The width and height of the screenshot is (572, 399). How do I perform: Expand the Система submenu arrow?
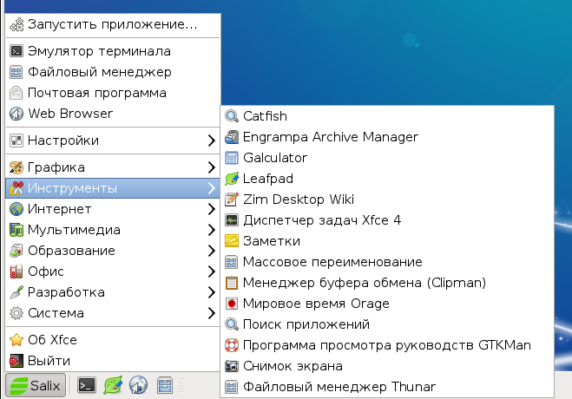click(x=211, y=313)
